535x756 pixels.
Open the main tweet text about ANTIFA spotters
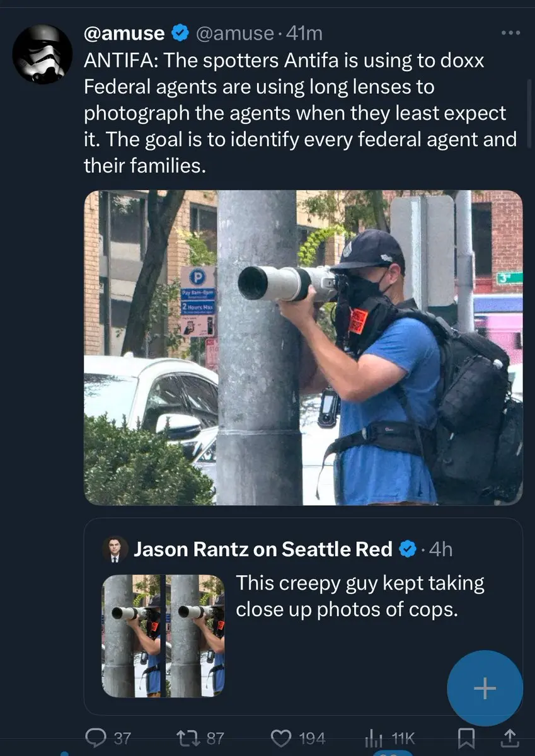301,113
